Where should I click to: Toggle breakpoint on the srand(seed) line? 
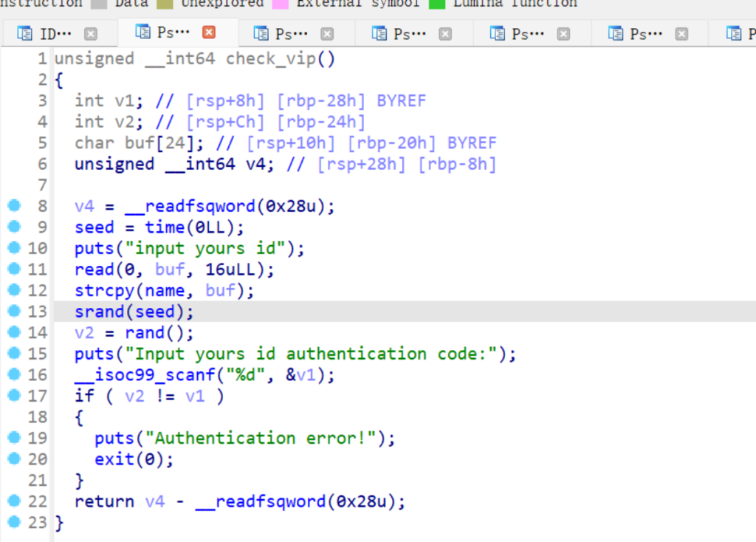coord(13,312)
